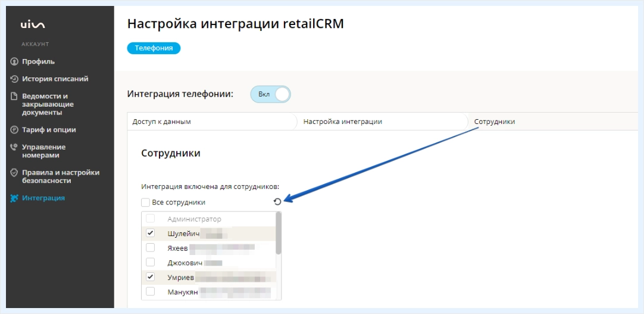
Task: Click the ruble coin icon beside Тариф
Action: (x=14, y=130)
